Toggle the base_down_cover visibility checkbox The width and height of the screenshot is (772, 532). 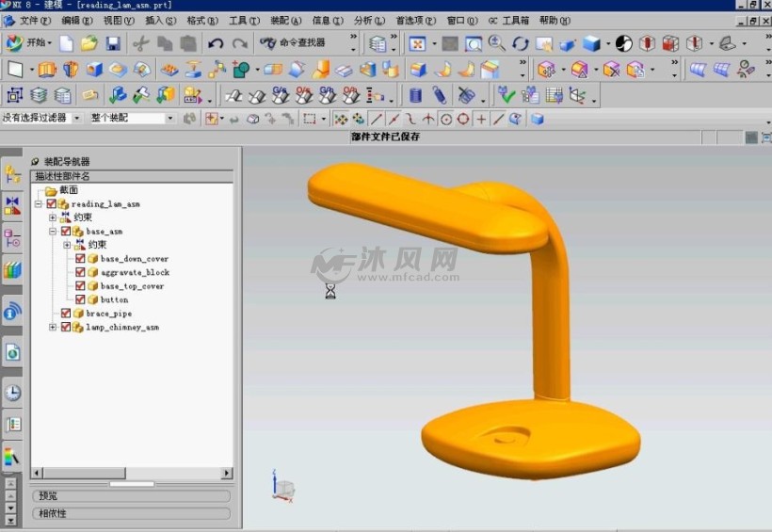pos(81,259)
